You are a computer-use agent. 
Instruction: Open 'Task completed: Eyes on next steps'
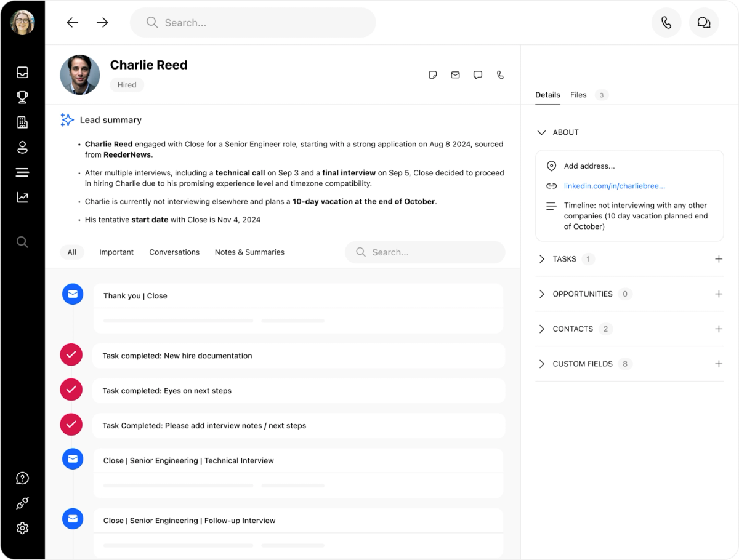tap(299, 391)
